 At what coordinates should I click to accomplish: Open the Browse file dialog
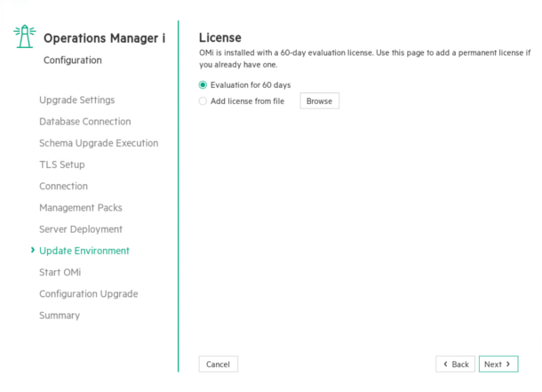click(319, 101)
